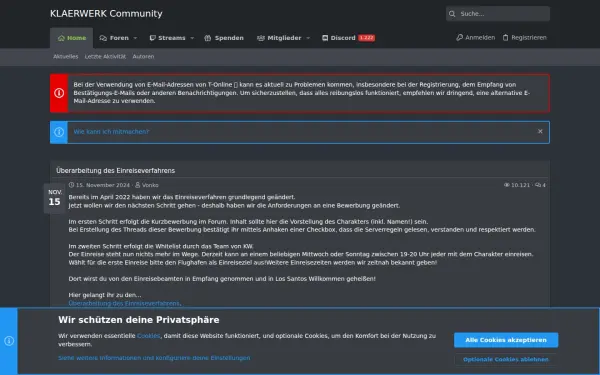
Task: Open the Home tab
Action: pyautogui.click(x=72, y=38)
